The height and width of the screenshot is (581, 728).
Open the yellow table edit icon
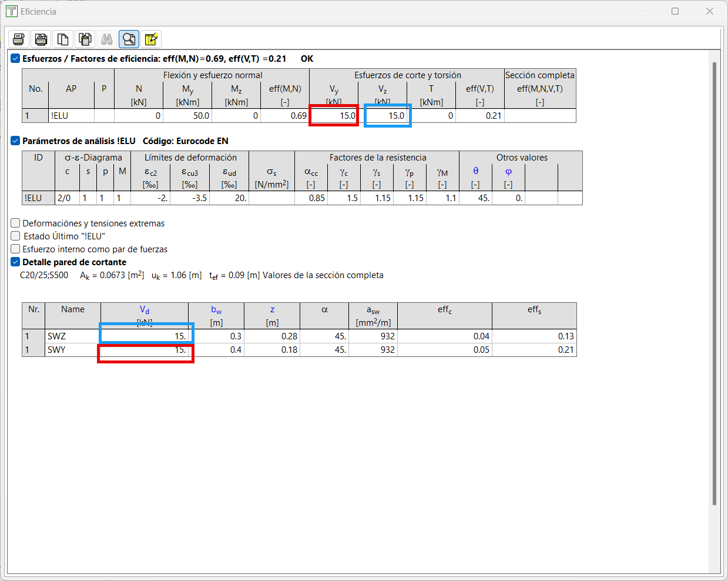tap(151, 39)
